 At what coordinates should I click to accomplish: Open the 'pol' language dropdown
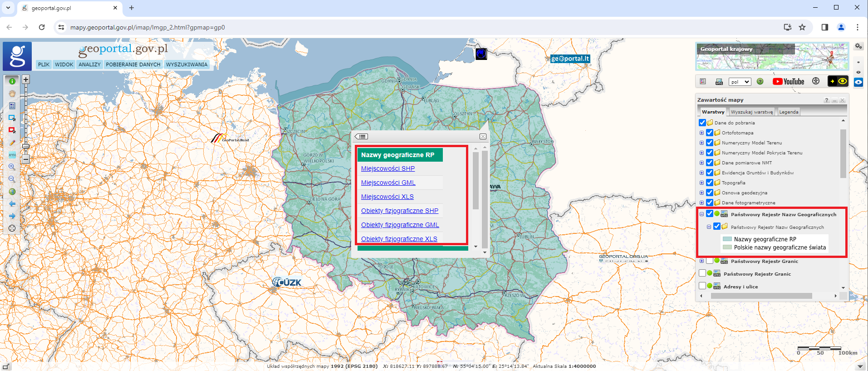coord(740,82)
